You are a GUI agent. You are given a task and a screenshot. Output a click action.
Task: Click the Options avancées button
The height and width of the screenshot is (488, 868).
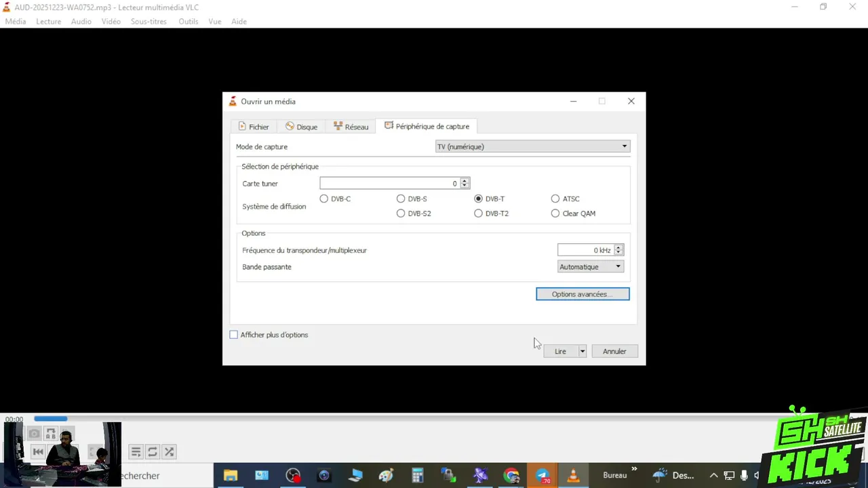(583, 294)
